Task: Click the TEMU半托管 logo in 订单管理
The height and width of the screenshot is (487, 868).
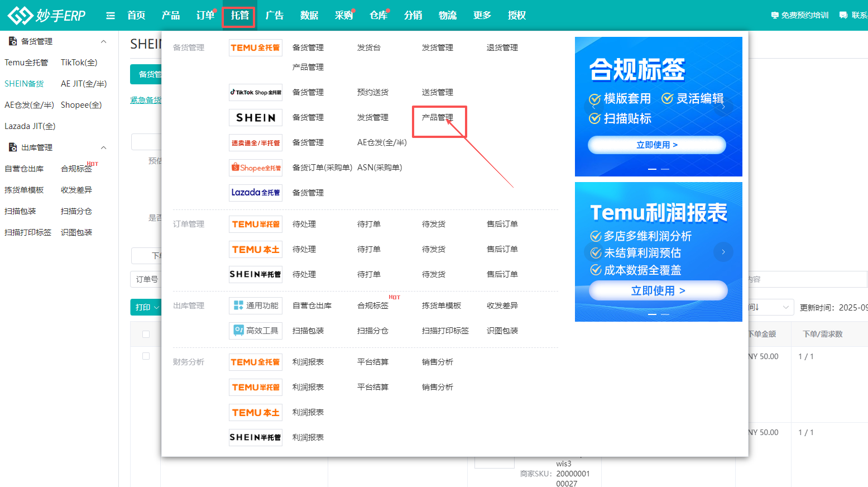Action: point(256,224)
